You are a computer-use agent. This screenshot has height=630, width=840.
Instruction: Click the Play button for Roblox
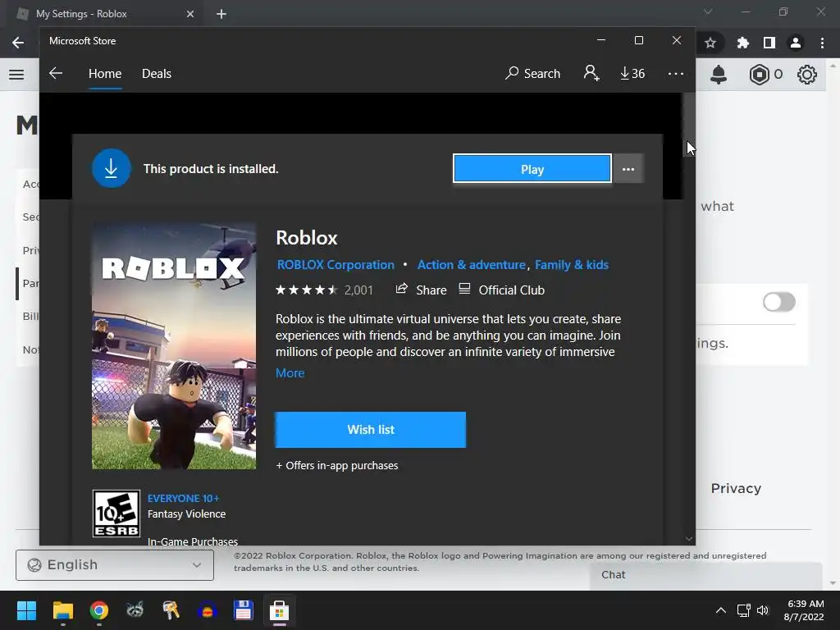(532, 169)
